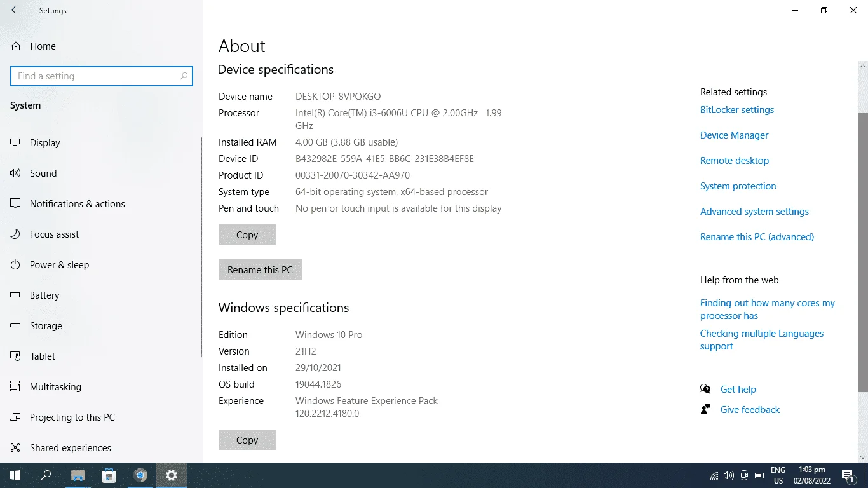The width and height of the screenshot is (868, 488).
Task: Open taskbar Search
Action: [46, 475]
